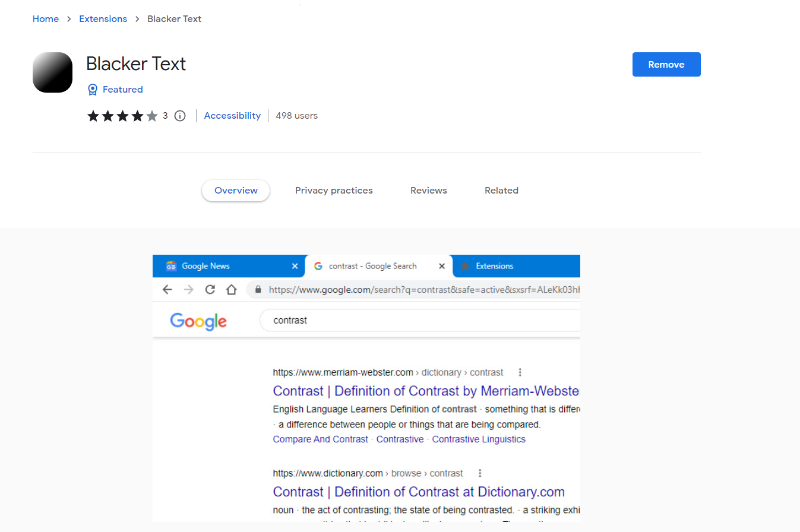Click the three-dot menu beside merriam-webster result
800x532 pixels.
[520, 372]
